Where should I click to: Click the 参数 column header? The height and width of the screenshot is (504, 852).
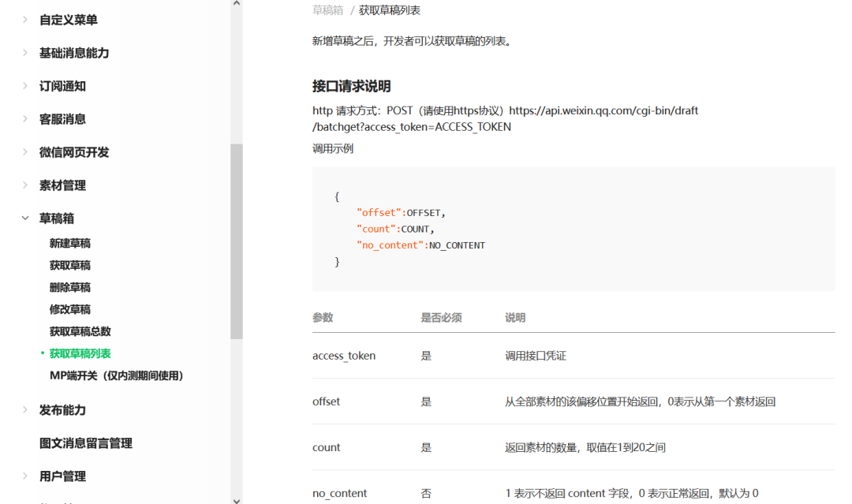pos(323,318)
